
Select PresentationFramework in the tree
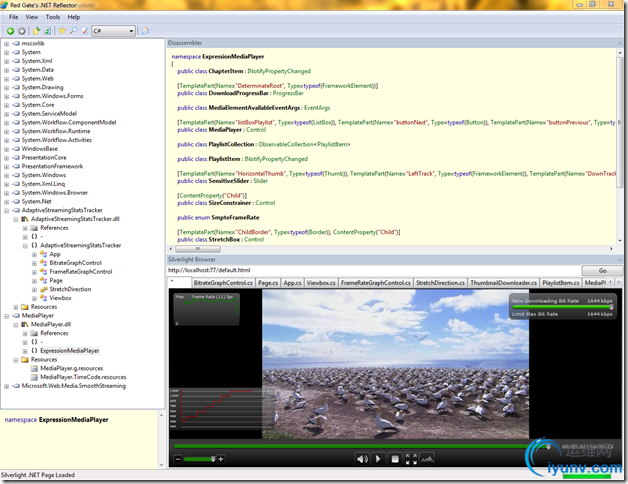tap(52, 166)
